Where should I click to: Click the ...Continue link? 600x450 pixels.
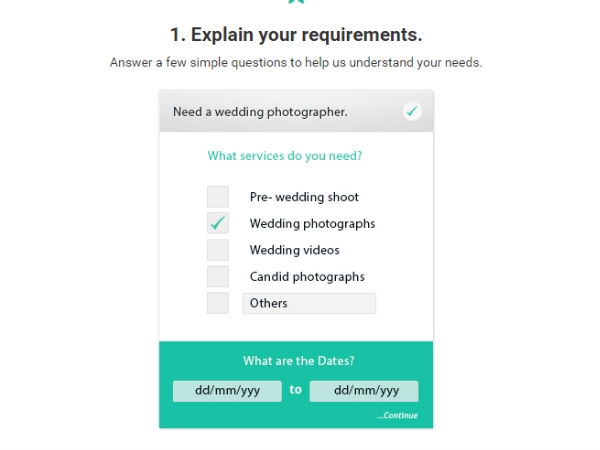(398, 416)
